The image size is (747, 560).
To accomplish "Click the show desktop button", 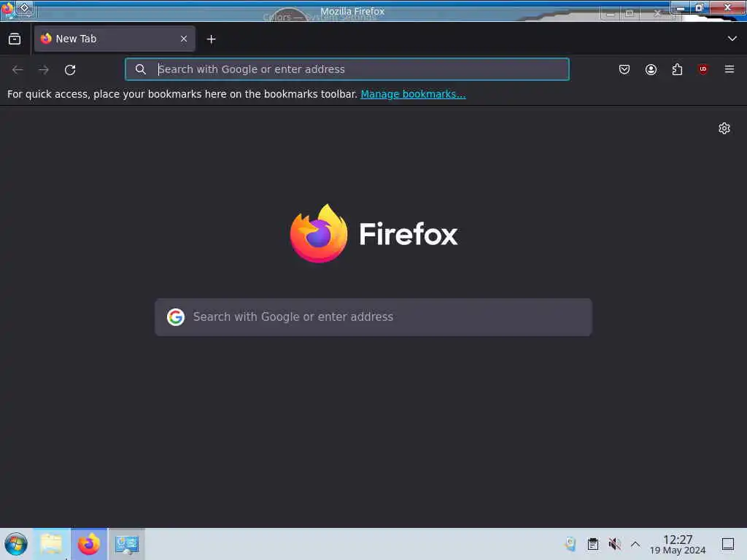I will tap(728, 544).
